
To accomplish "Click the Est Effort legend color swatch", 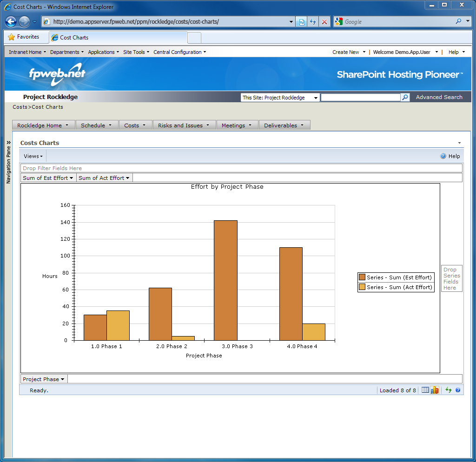I will click(362, 277).
